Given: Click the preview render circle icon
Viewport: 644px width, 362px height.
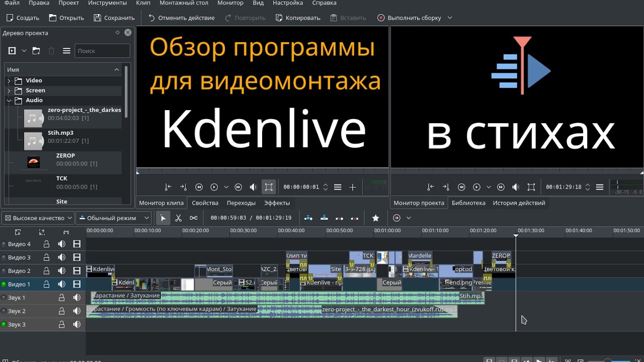Looking at the screenshot, I should pyautogui.click(x=397, y=218).
